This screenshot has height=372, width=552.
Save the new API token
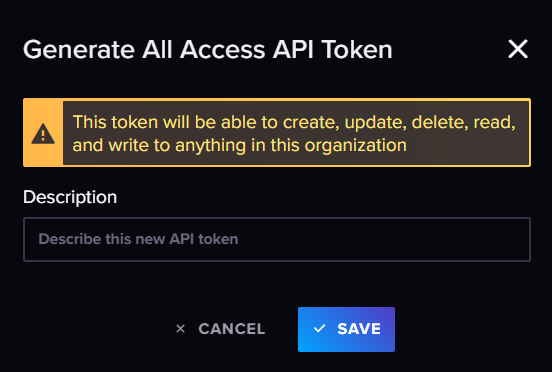[346, 329]
